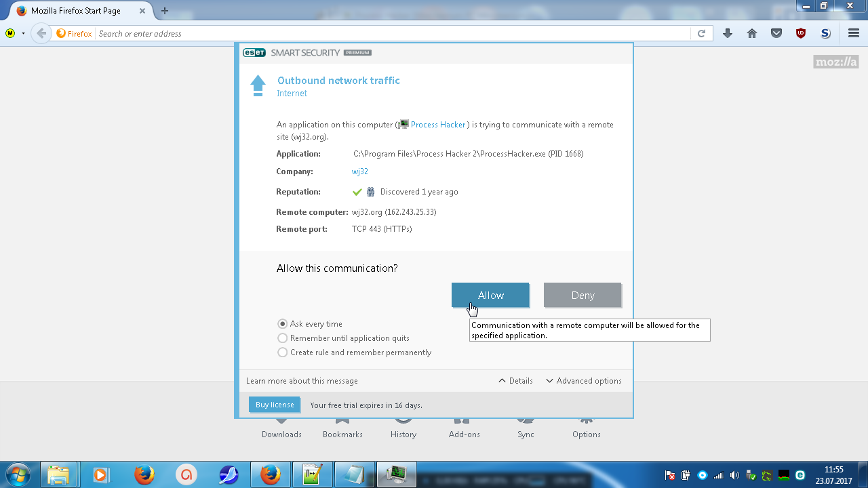Open 'Learn more about this message'
868x488 pixels.
pos(302,381)
